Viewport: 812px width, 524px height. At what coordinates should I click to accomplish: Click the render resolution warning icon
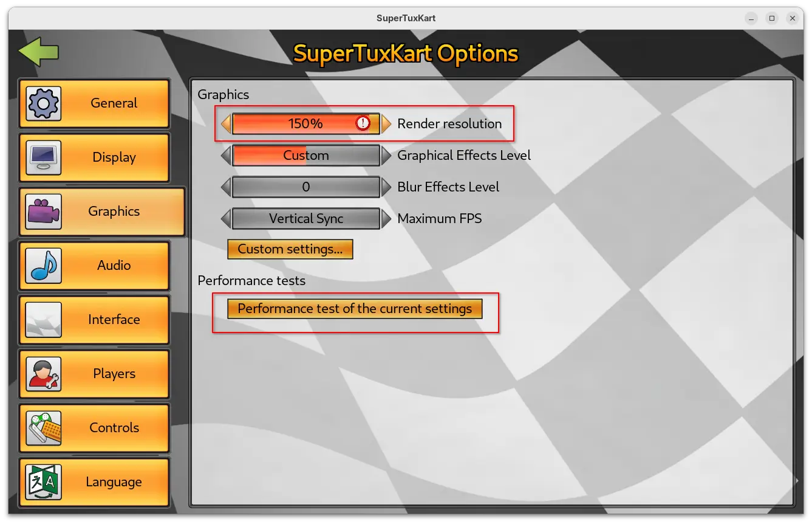pyautogui.click(x=363, y=123)
